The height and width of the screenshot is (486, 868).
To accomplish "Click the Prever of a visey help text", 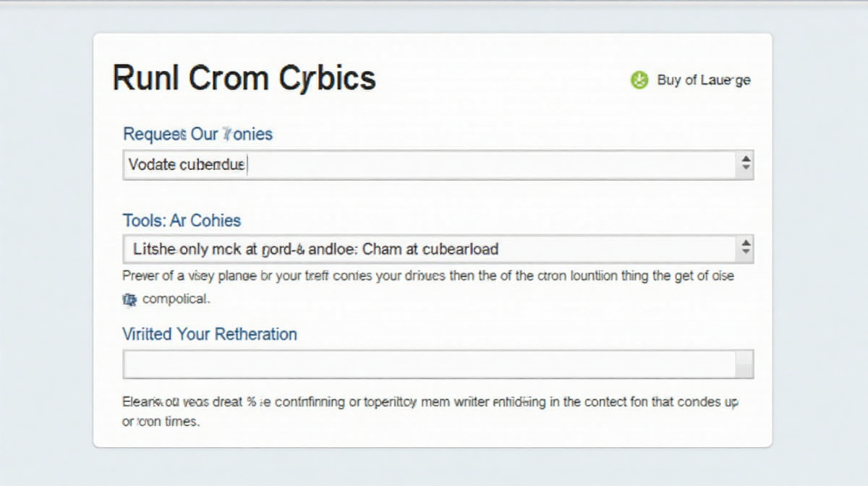I will (427, 276).
